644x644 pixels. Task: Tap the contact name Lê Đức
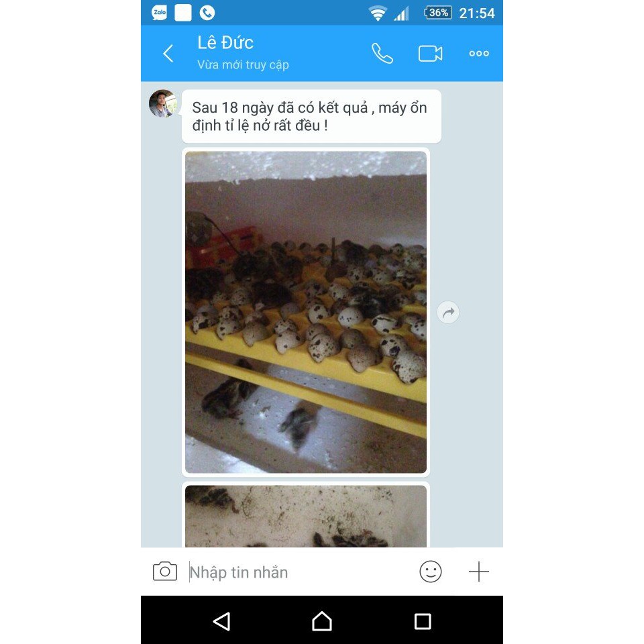click(225, 43)
